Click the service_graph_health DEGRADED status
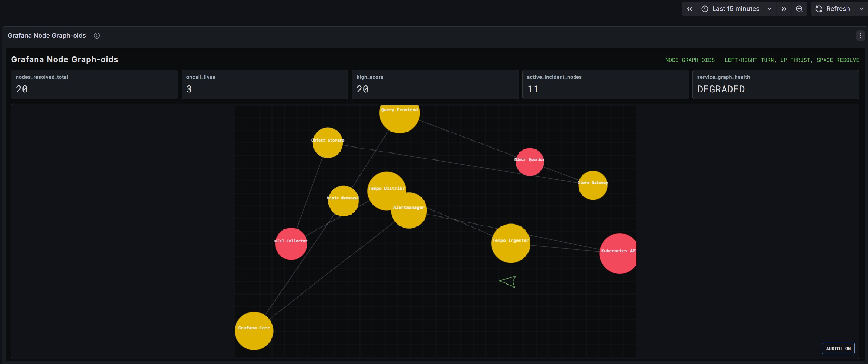868x364 pixels. pos(721,89)
